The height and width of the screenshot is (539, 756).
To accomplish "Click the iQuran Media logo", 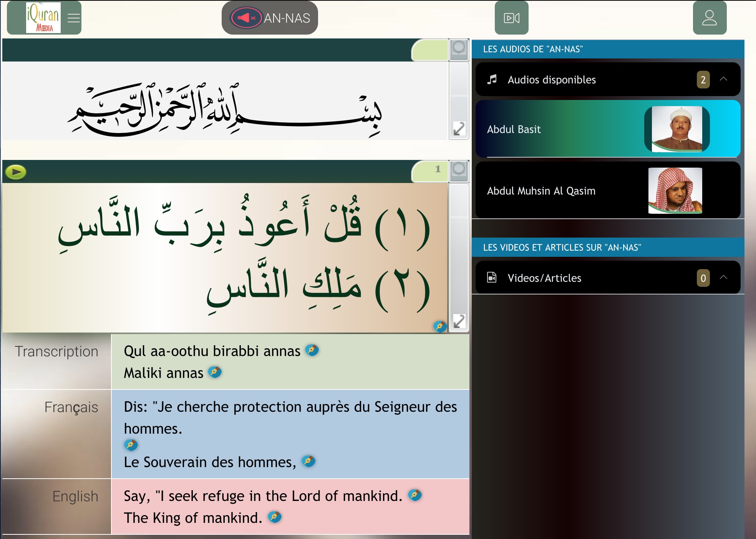I will (x=43, y=18).
